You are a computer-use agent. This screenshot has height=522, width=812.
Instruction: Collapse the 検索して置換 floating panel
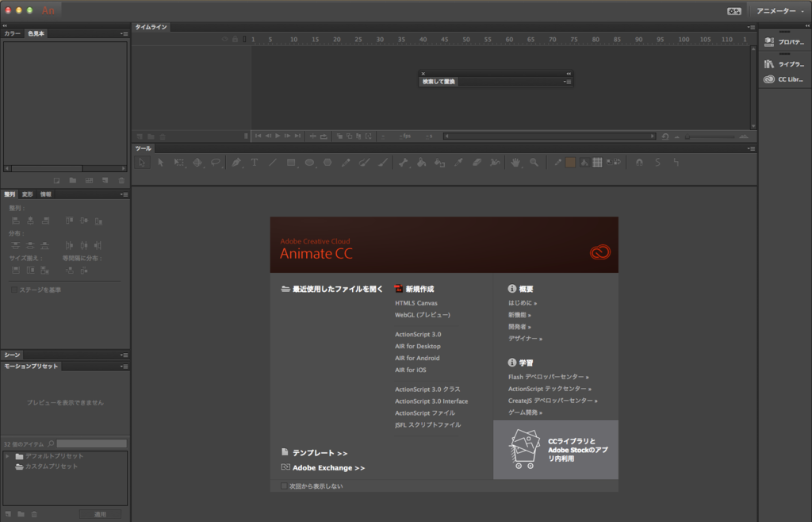coord(569,74)
